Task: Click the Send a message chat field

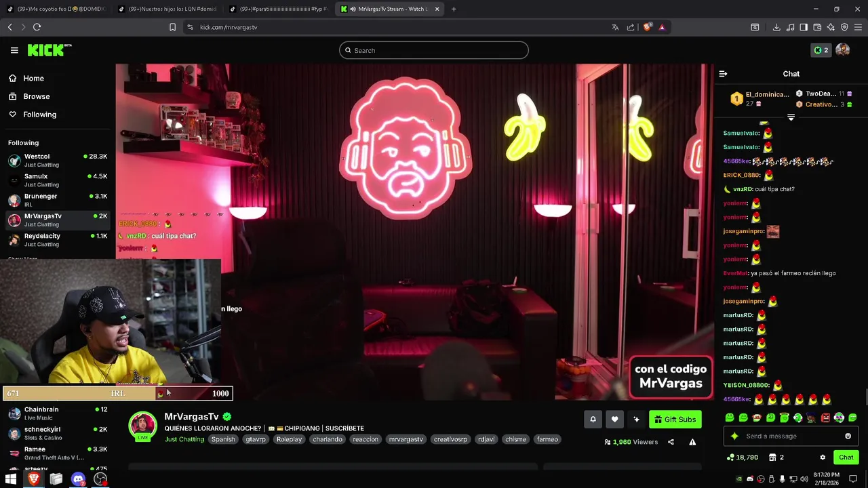Action: click(790, 436)
